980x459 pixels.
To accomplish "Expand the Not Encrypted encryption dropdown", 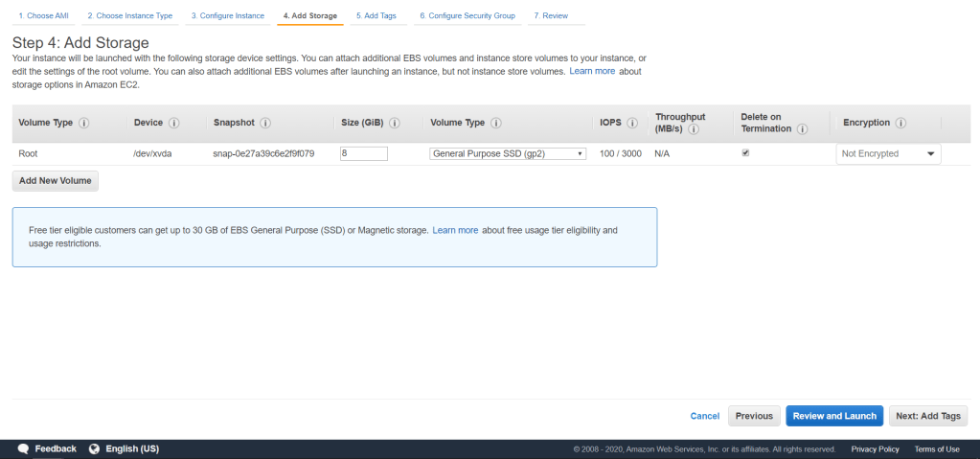I will (888, 153).
